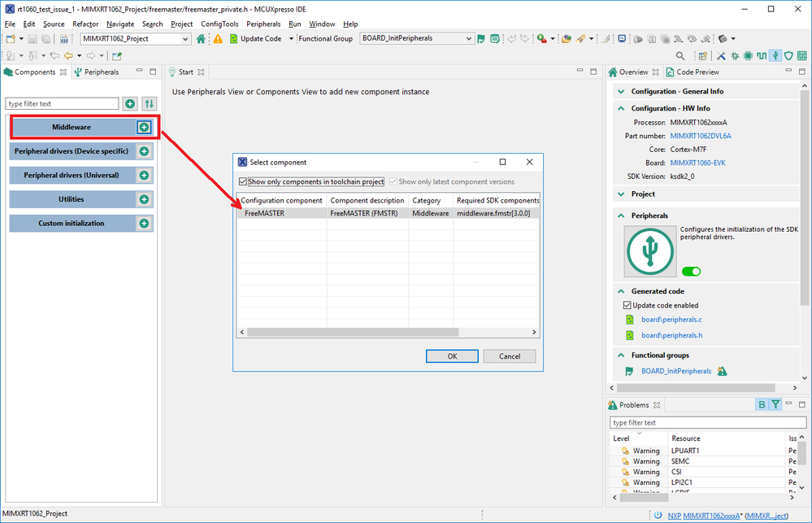The image size is (812, 523).
Task: Open the Device Configuration grid icon
Action: click(802, 55)
